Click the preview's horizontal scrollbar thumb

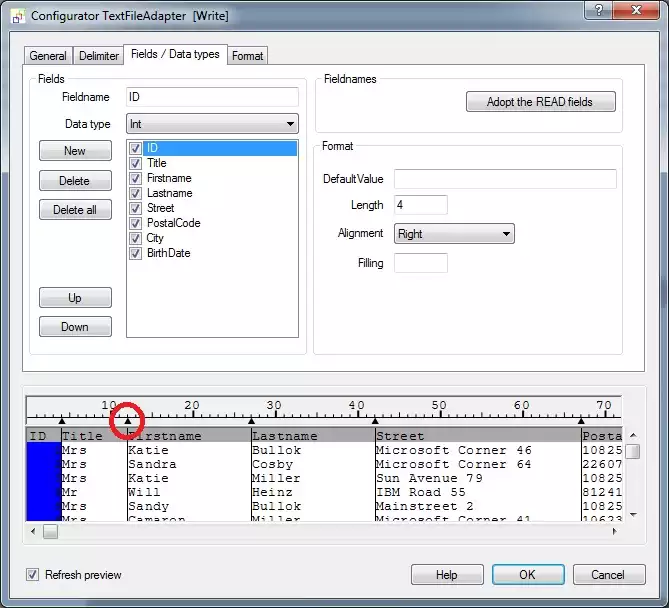tap(50, 531)
